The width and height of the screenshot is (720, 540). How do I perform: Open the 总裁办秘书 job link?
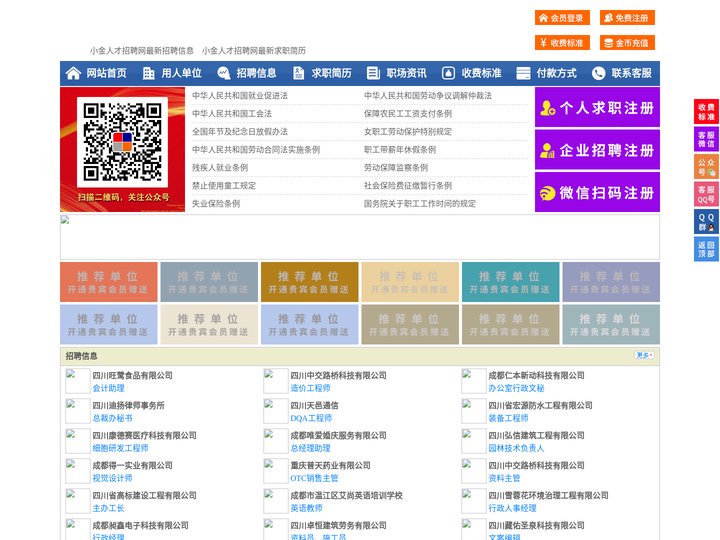pos(112,418)
